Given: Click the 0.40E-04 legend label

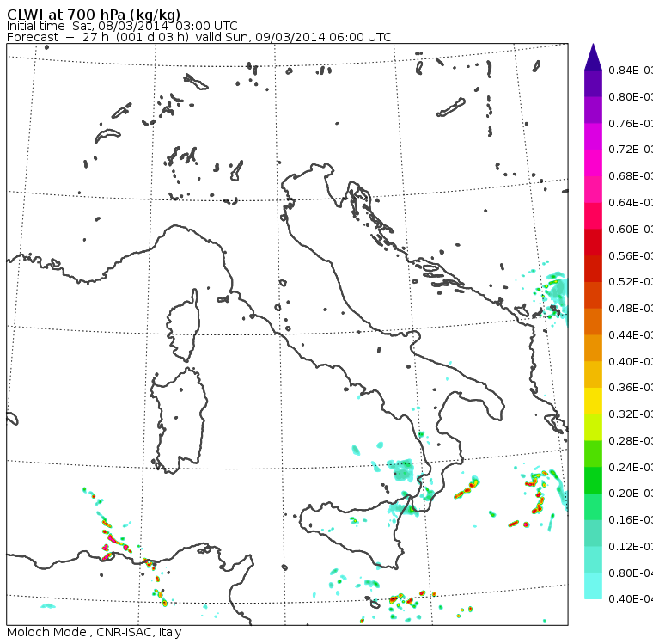Looking at the screenshot, I should pyautogui.click(x=631, y=599).
